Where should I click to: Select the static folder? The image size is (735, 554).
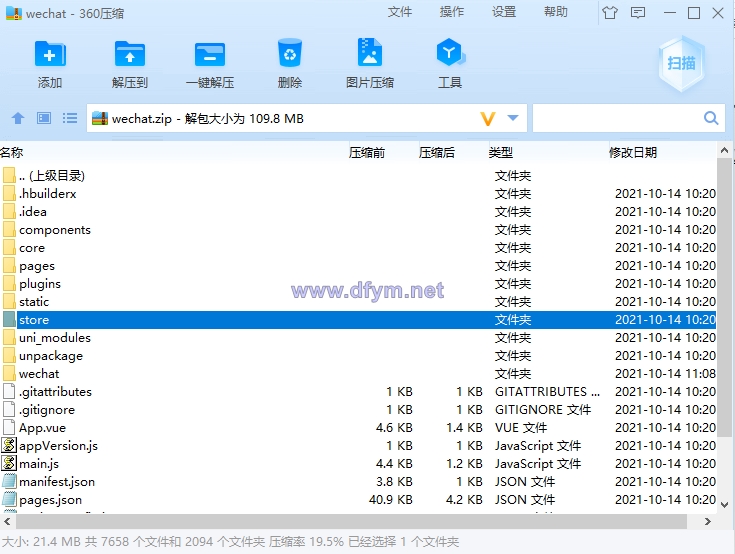pyautogui.click(x=358, y=302)
